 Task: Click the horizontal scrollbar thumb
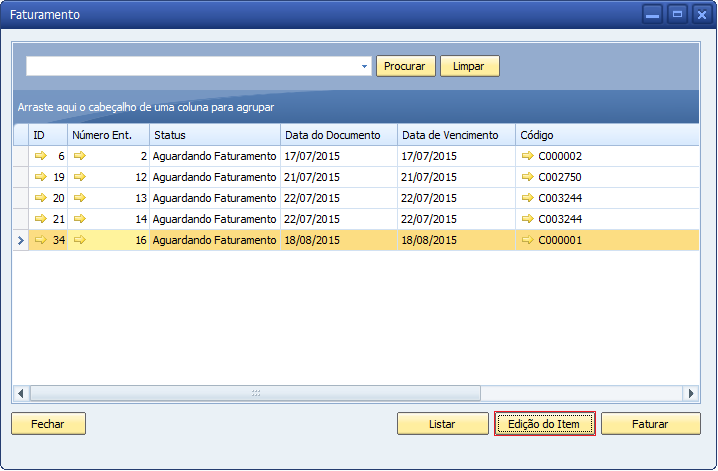[x=256, y=393]
